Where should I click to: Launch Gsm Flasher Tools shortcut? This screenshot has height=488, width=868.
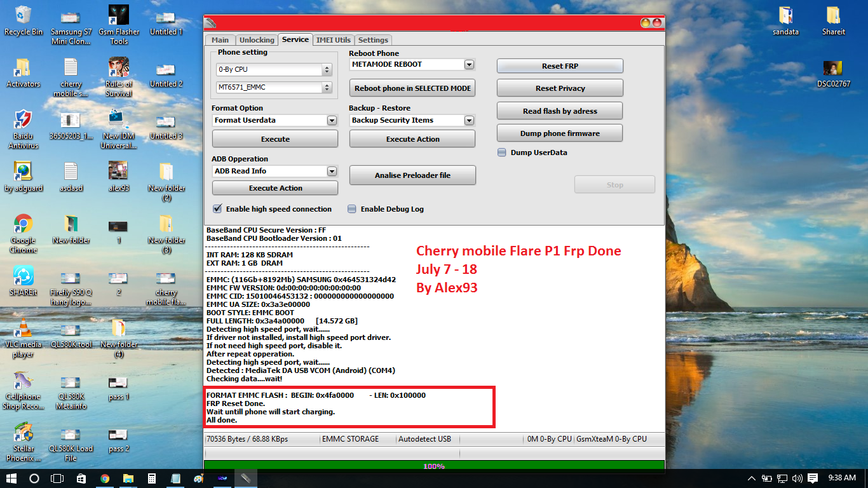[x=119, y=25]
